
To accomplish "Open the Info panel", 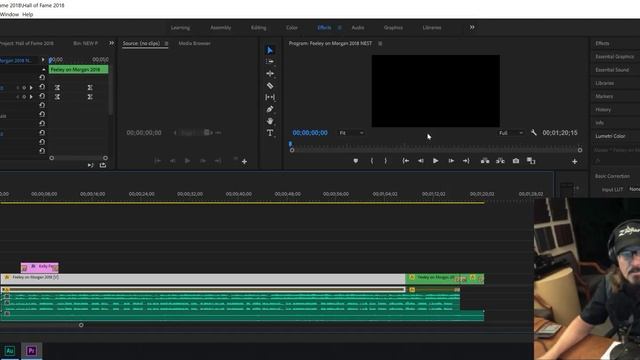I will [599, 122].
